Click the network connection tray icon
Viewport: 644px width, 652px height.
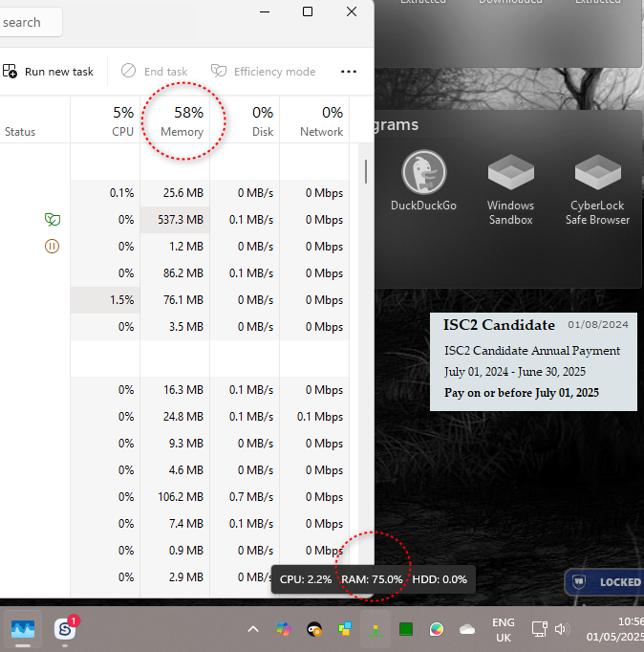pos(539,629)
